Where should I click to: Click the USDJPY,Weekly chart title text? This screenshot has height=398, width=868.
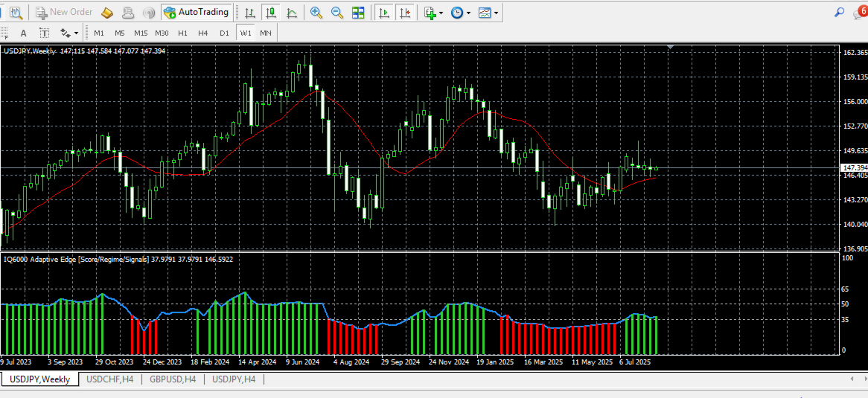point(30,51)
